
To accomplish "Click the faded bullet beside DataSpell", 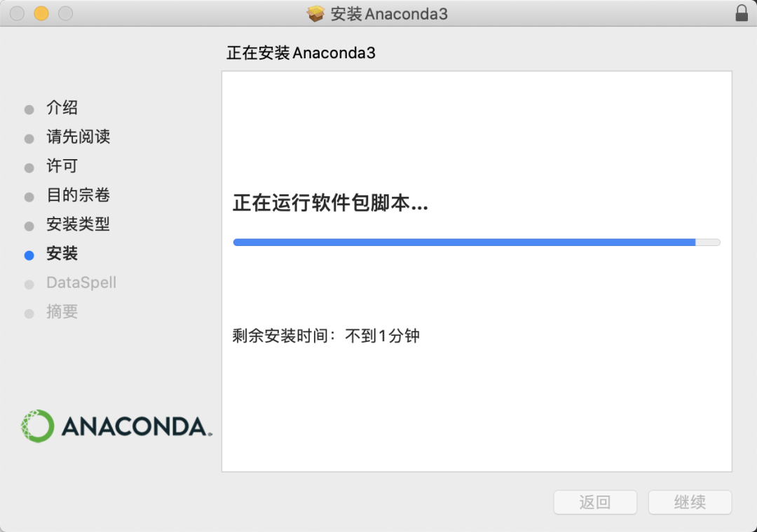I will click(29, 285).
